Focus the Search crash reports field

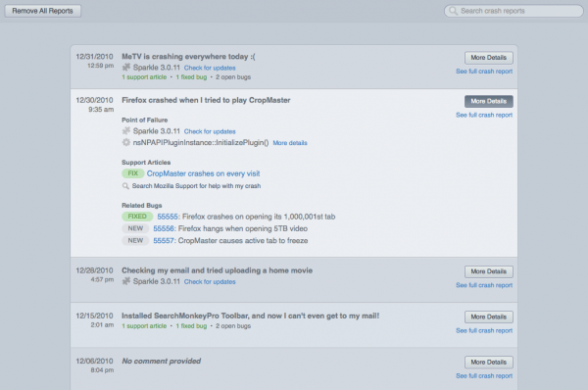pyautogui.click(x=514, y=11)
